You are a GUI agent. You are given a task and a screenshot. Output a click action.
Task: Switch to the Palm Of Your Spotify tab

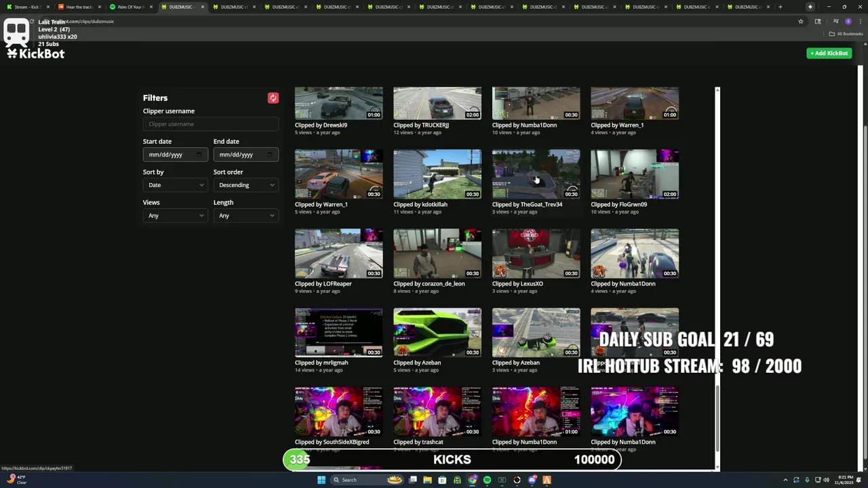pos(130,7)
